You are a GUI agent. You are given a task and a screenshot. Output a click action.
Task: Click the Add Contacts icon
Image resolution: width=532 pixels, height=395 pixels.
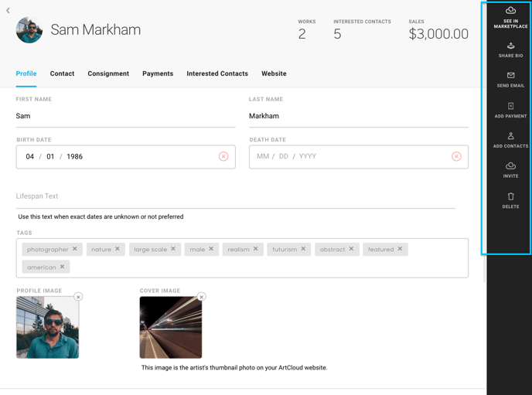click(x=510, y=136)
